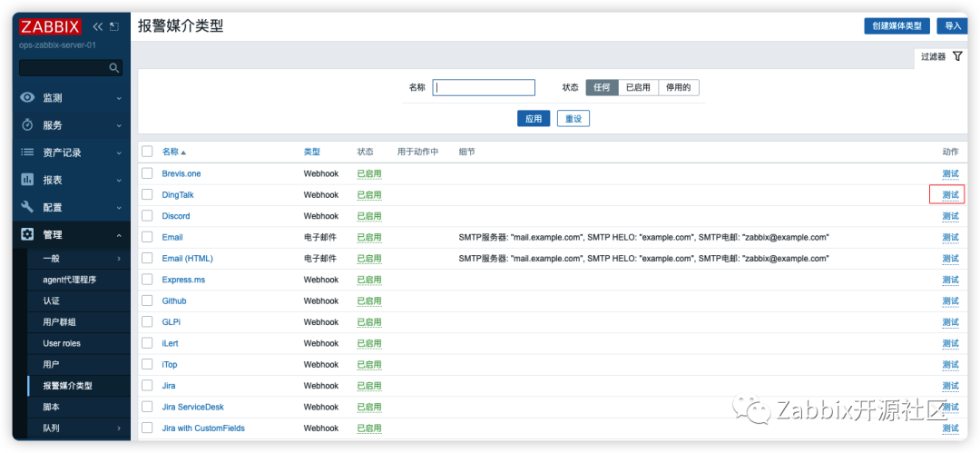Expand the 资产记录 menu section
980x453 pixels.
coord(119,153)
